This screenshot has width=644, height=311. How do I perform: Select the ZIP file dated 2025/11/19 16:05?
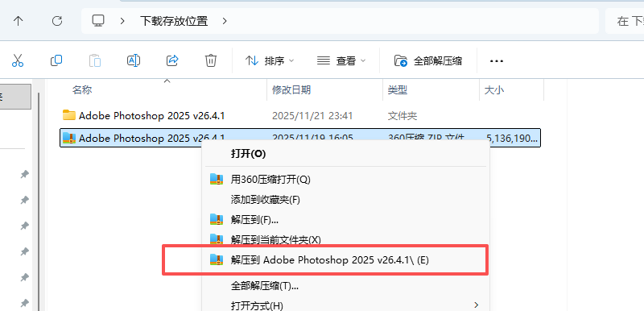pyautogui.click(x=299, y=138)
